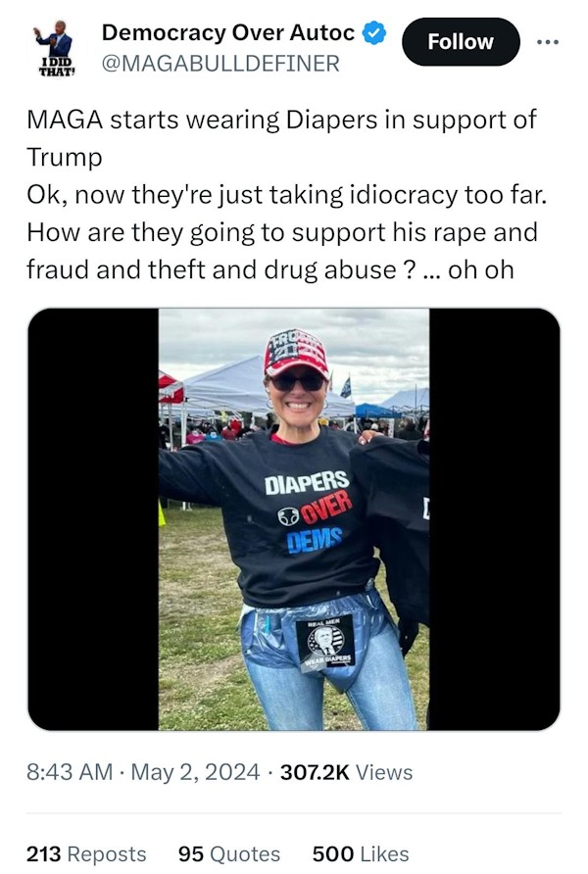Click the tweet line 'Ok, now they're just'

tap(286, 195)
